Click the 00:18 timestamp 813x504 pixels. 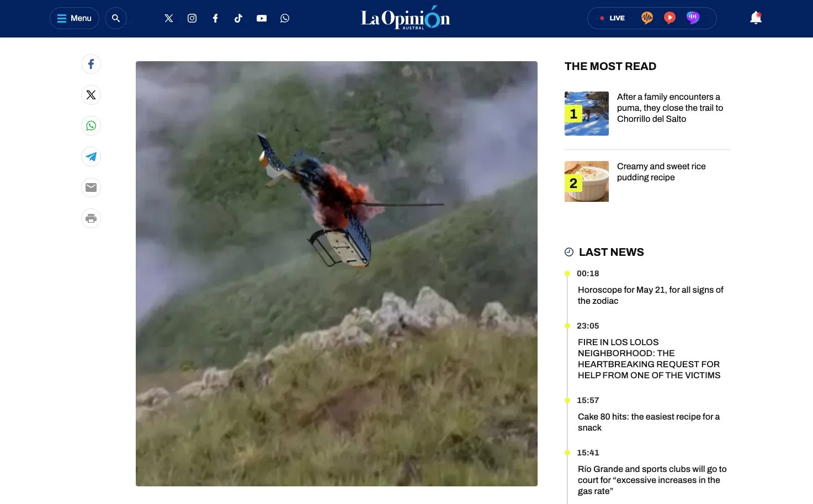[588, 274]
